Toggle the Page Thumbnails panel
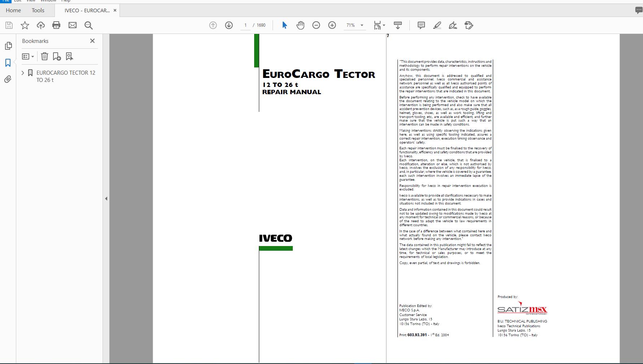Screen dimensions: 643x364 (x=8, y=46)
